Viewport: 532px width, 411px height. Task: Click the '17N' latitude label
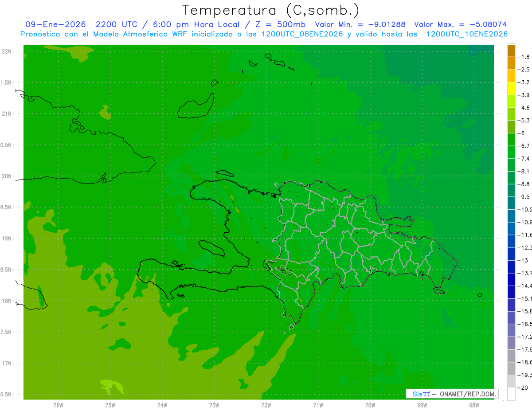coord(8,363)
